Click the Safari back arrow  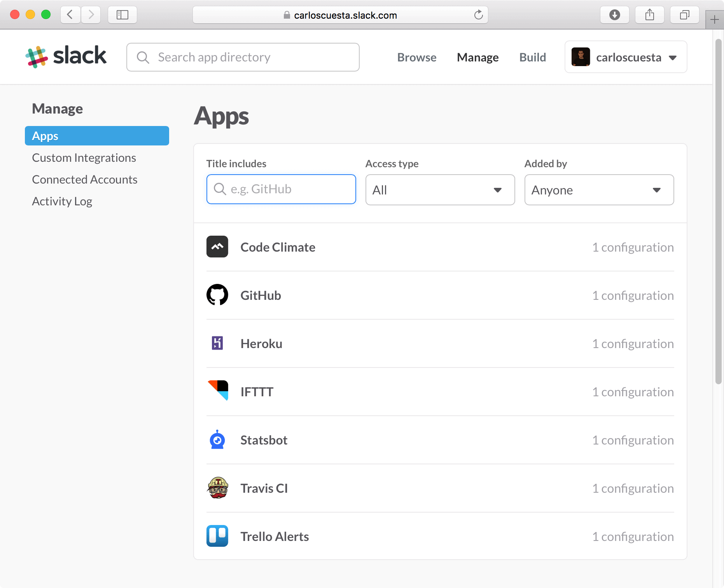pos(70,15)
